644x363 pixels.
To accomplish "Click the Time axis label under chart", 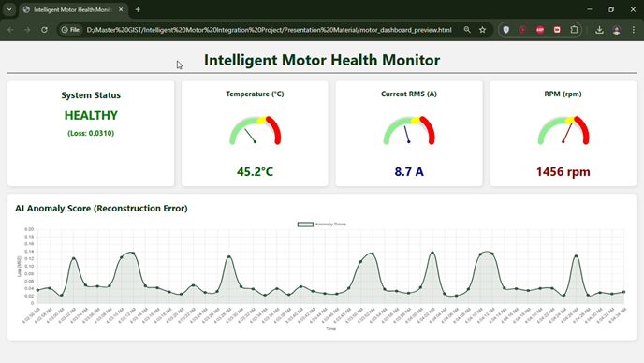I will pos(330,329).
